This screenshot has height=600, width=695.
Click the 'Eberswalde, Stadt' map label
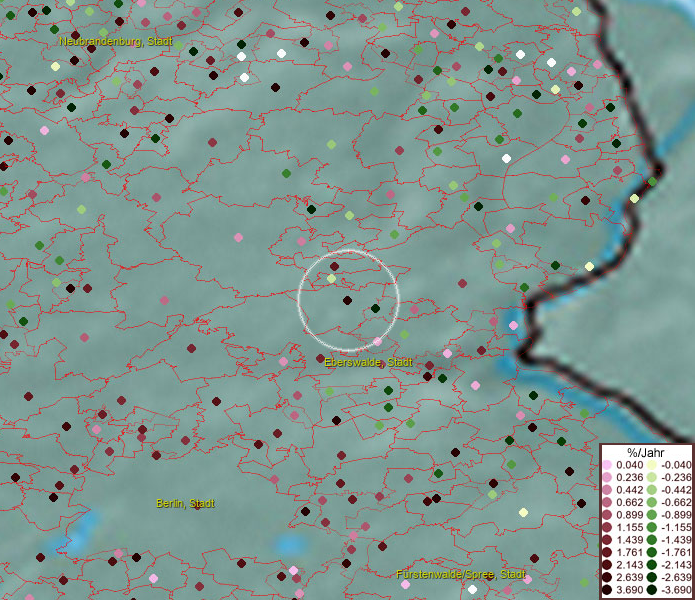click(x=368, y=362)
